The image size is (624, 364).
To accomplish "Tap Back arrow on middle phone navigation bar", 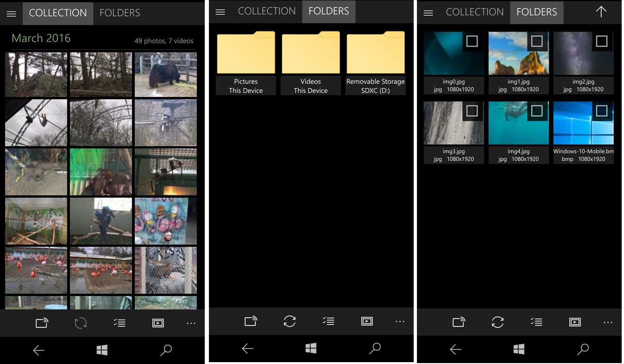I will [248, 348].
